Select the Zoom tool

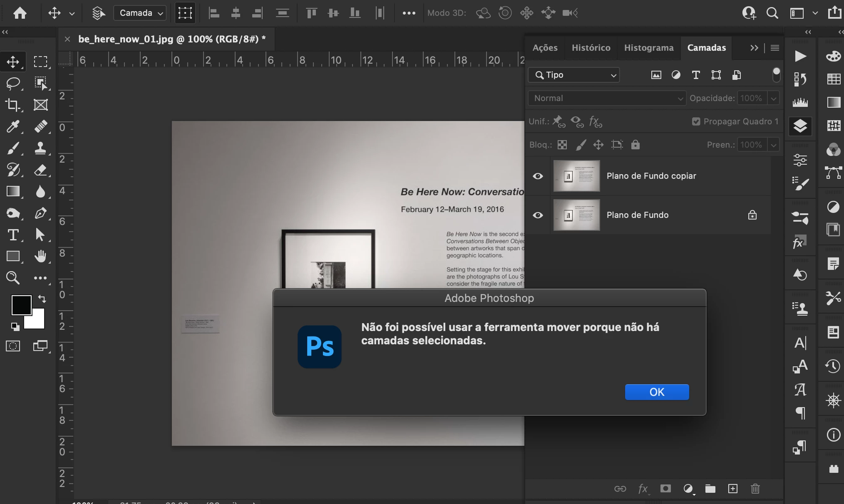(x=13, y=278)
